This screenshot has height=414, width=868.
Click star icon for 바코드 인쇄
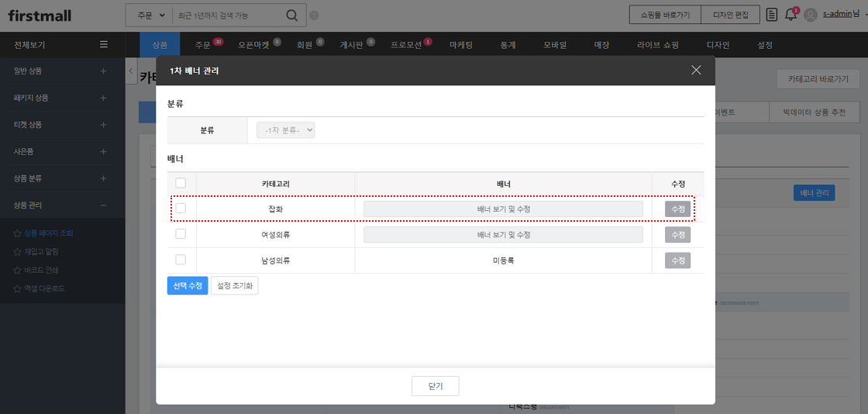17,270
